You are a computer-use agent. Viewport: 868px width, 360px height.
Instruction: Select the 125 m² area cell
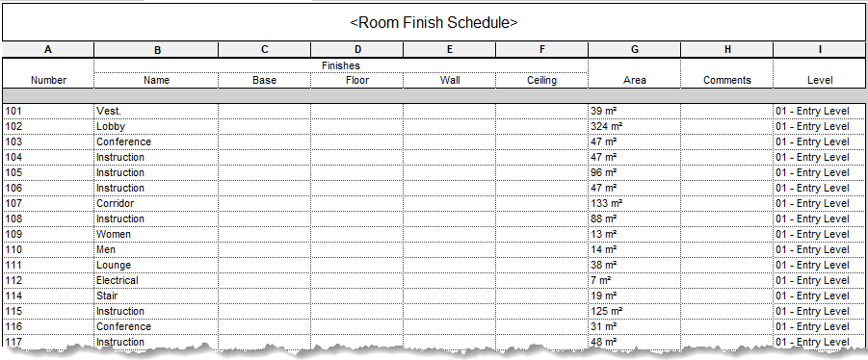[635, 311]
